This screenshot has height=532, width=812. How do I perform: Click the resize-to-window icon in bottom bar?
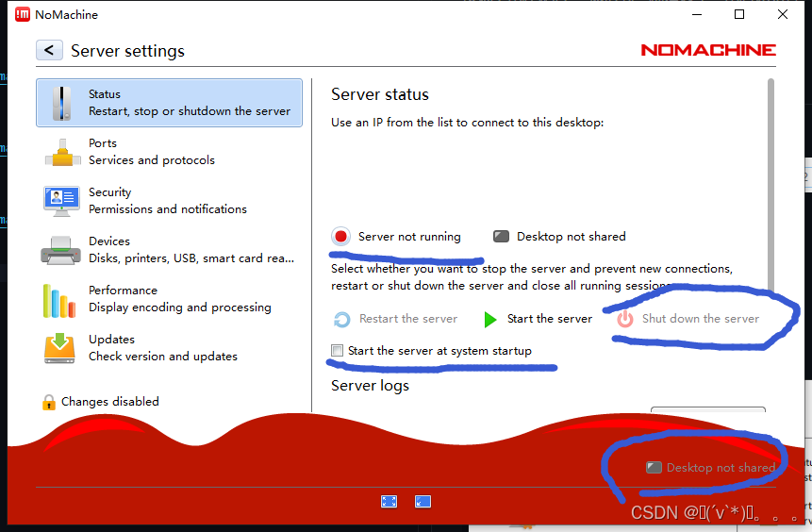point(423,502)
